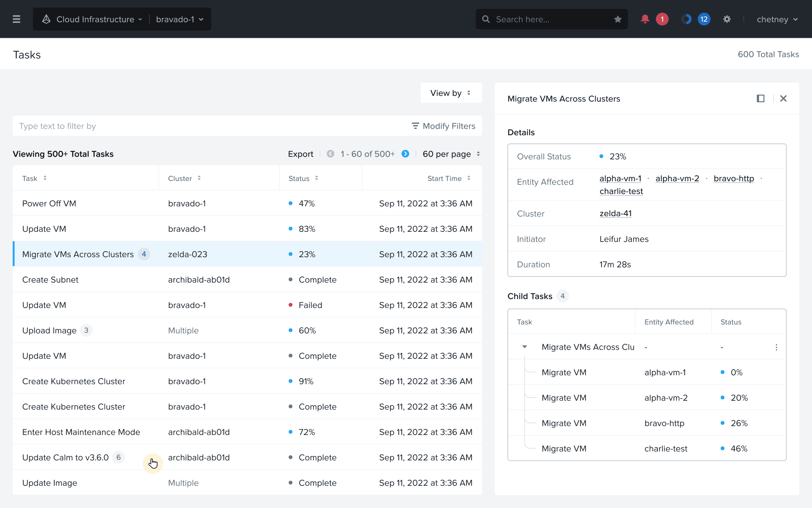Open the bravo-http entity link

pos(733,178)
